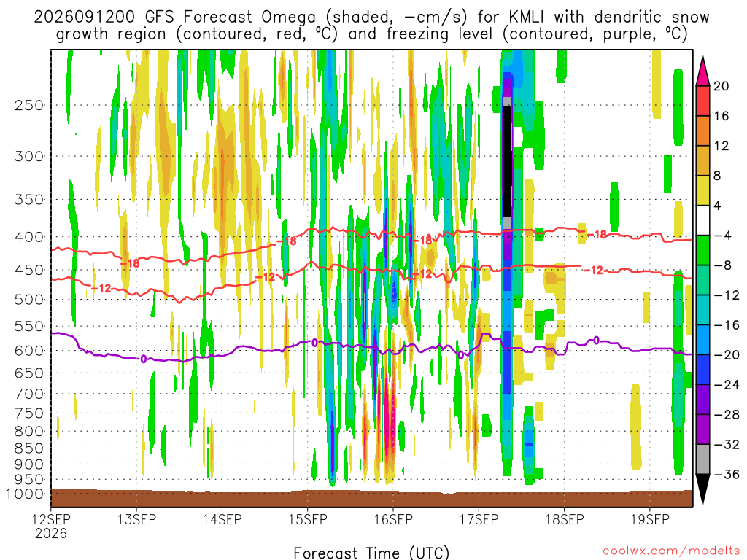Click the black omega core near 17SEP

pos(508,161)
